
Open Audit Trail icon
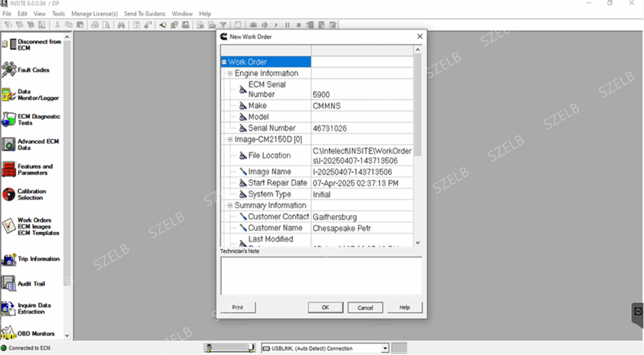8,284
